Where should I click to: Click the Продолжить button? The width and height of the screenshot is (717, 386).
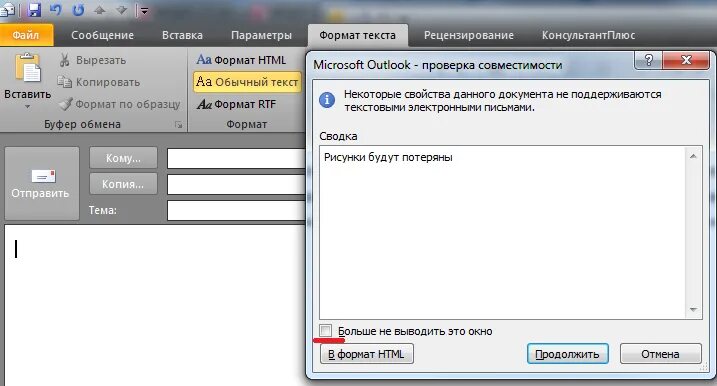(567, 354)
